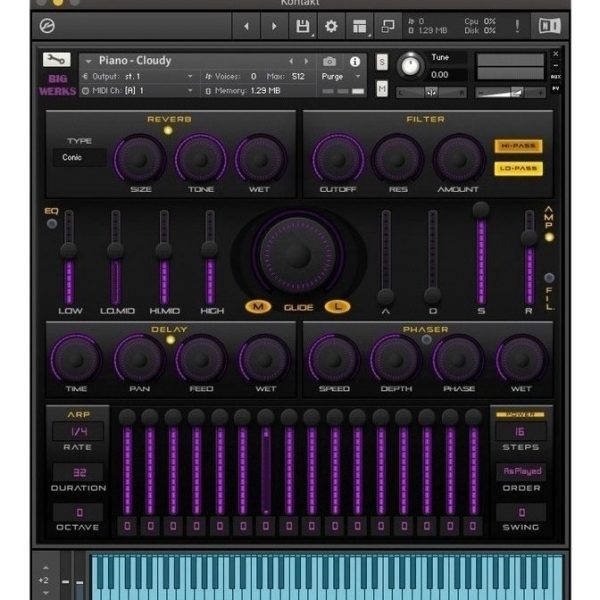Click the EQ LOW slider

69,258
